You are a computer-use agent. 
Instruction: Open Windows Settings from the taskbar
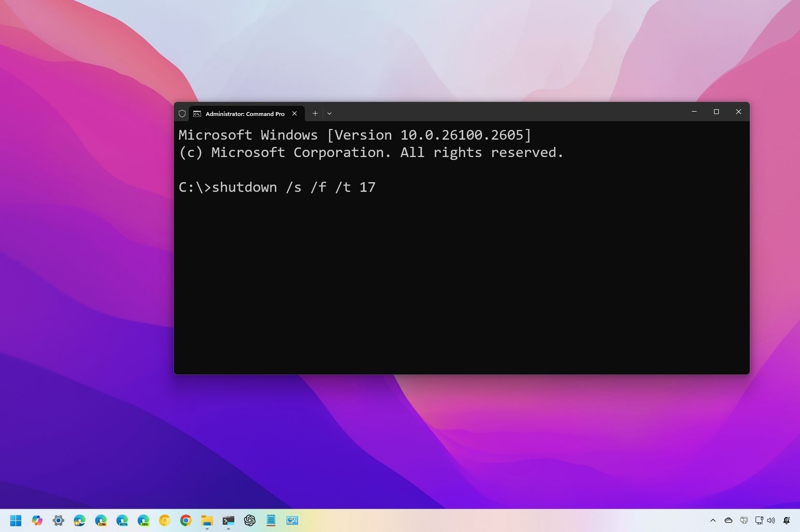click(58, 520)
